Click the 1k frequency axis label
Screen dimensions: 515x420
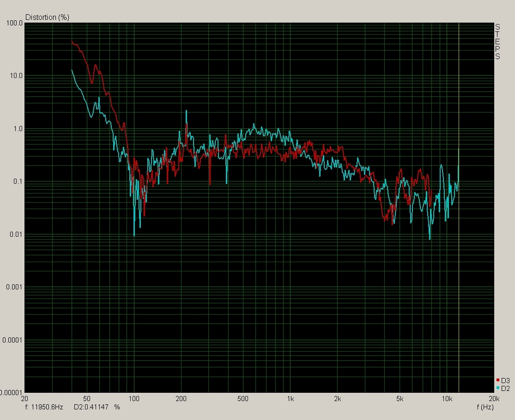point(291,399)
